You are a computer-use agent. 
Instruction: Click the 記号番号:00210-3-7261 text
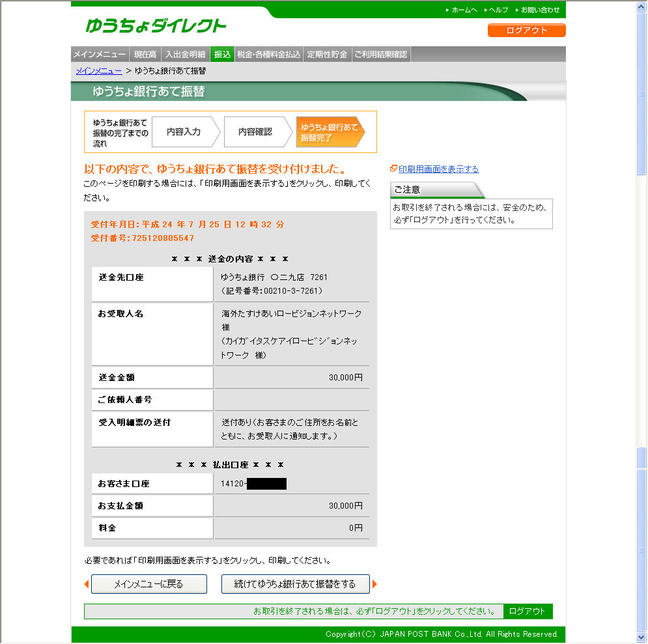pos(272,291)
